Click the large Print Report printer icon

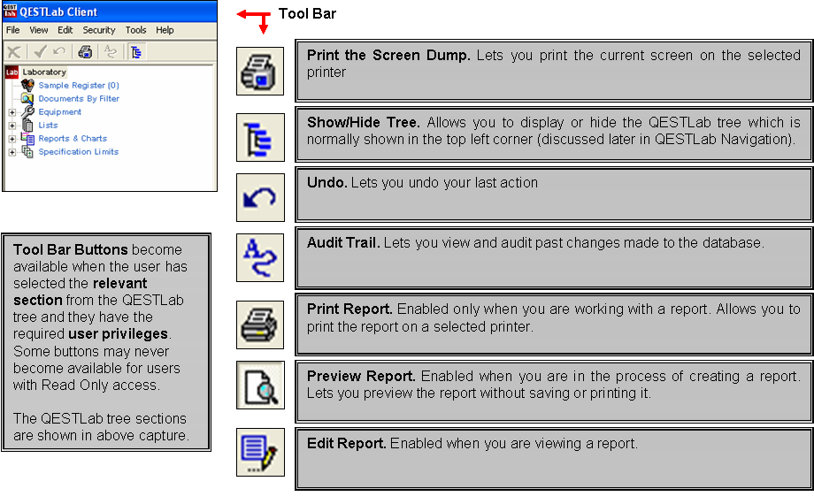(260, 324)
